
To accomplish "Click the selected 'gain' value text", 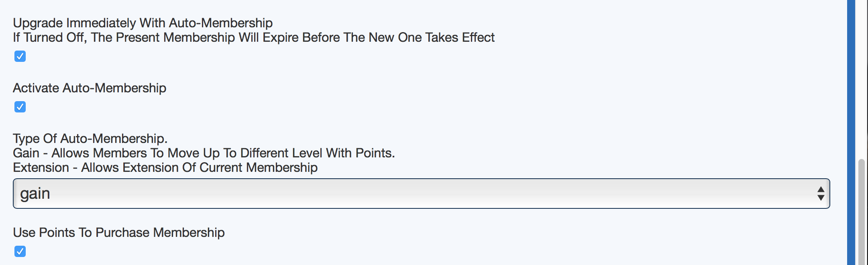I will tap(35, 194).
